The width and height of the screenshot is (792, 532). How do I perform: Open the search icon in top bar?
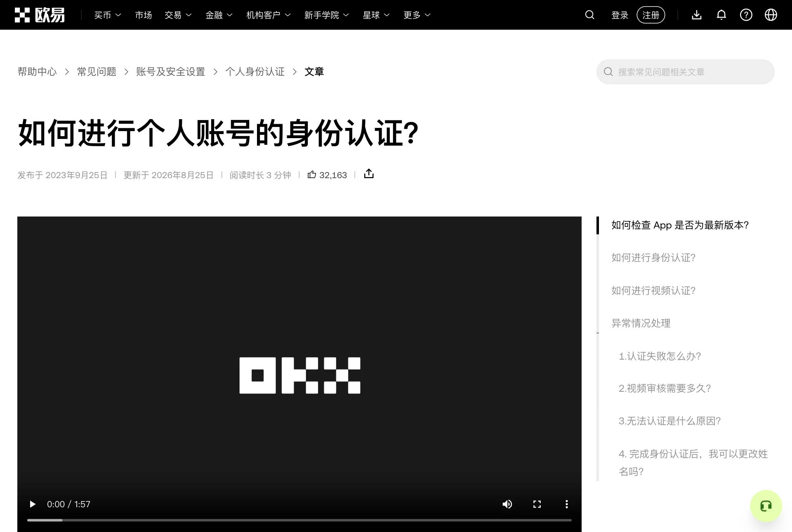(590, 15)
